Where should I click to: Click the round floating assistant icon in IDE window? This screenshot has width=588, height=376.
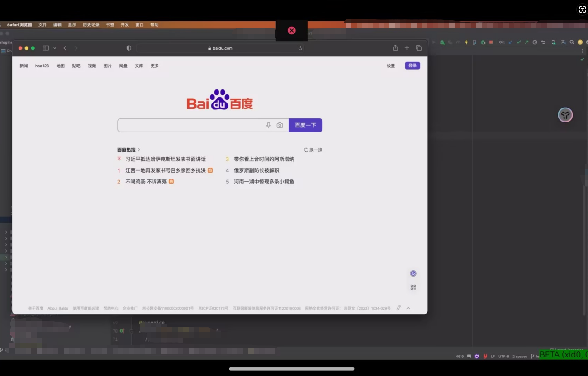coord(565,115)
